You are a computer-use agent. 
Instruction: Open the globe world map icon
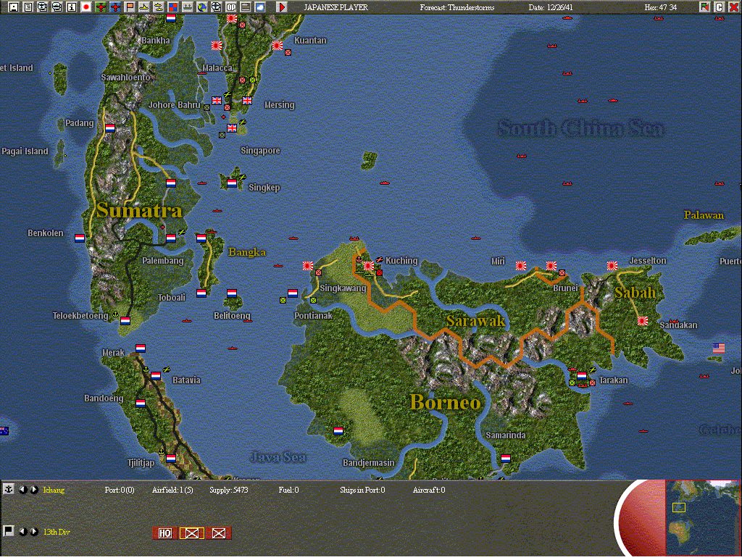tap(202, 7)
